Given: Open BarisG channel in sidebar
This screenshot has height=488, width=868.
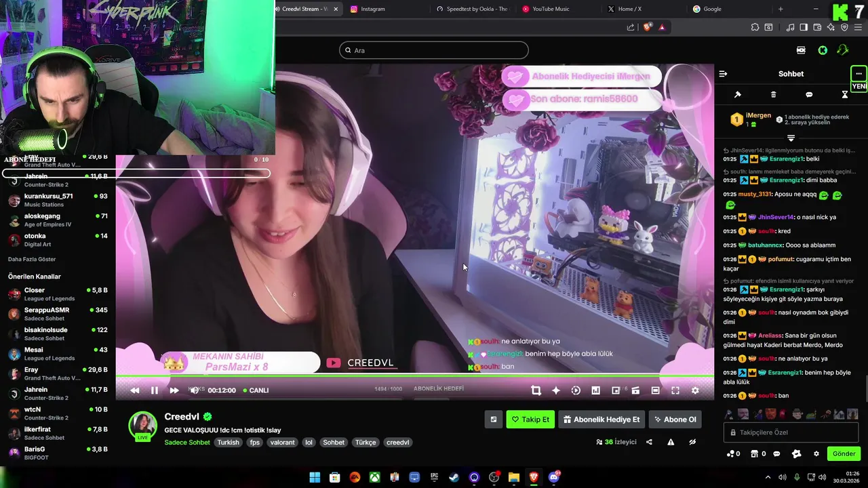Looking at the screenshot, I should (x=58, y=453).
